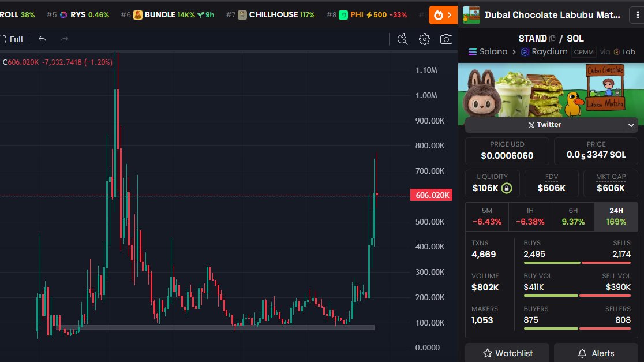Click the Raydium DEX label
The width and height of the screenshot is (644, 362).
pyautogui.click(x=544, y=52)
